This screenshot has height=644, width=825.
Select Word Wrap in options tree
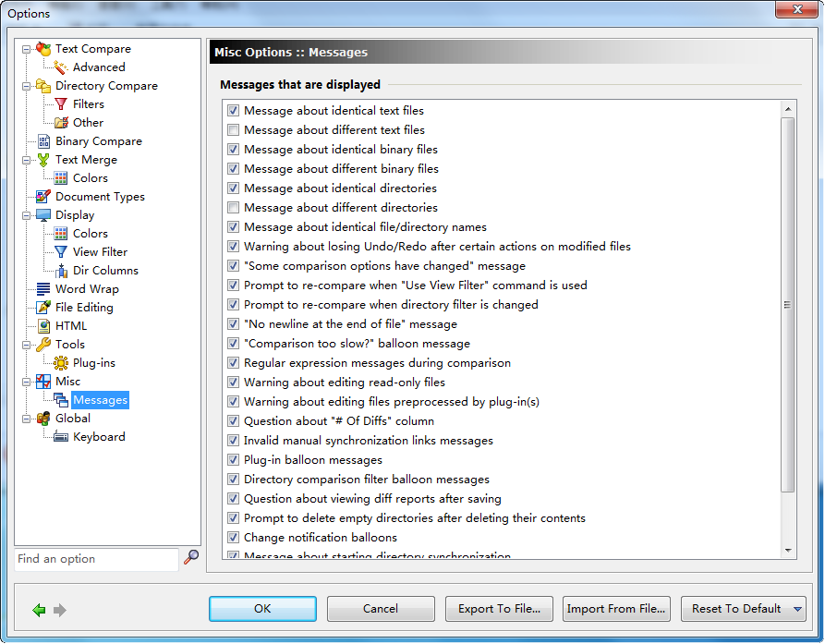point(87,289)
